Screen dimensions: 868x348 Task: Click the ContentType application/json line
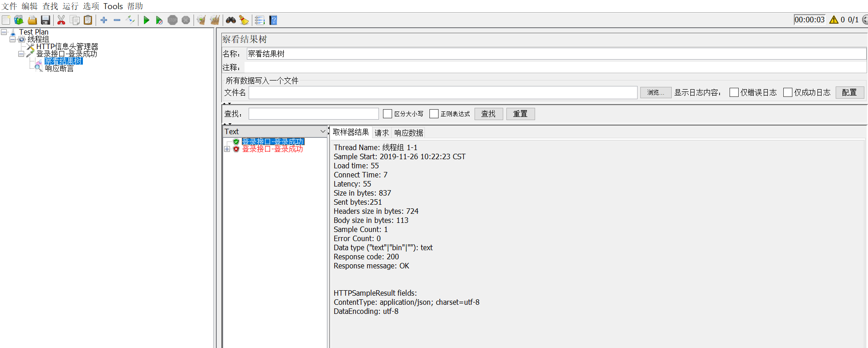(406, 302)
